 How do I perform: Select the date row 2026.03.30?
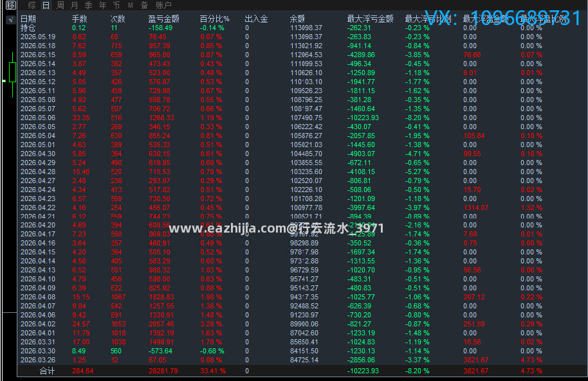pyautogui.click(x=38, y=351)
